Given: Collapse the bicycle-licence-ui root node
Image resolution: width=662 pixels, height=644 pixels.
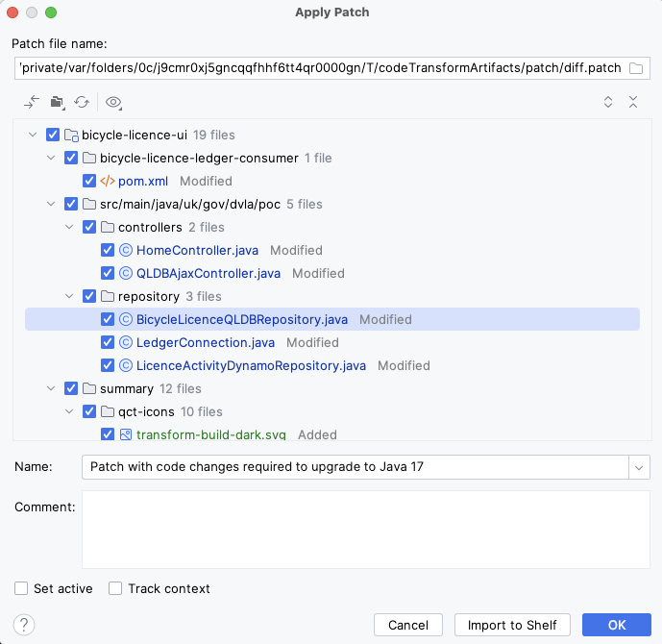Looking at the screenshot, I should [x=34, y=135].
